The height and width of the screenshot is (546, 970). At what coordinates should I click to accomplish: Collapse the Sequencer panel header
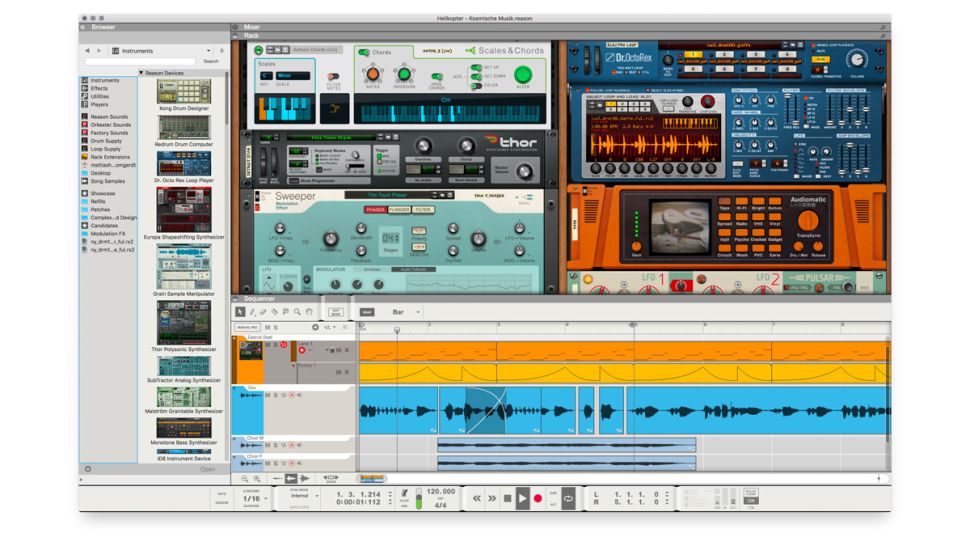[235, 299]
